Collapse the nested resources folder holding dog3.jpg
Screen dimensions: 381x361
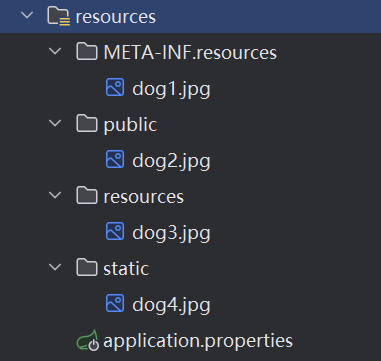tap(55, 195)
